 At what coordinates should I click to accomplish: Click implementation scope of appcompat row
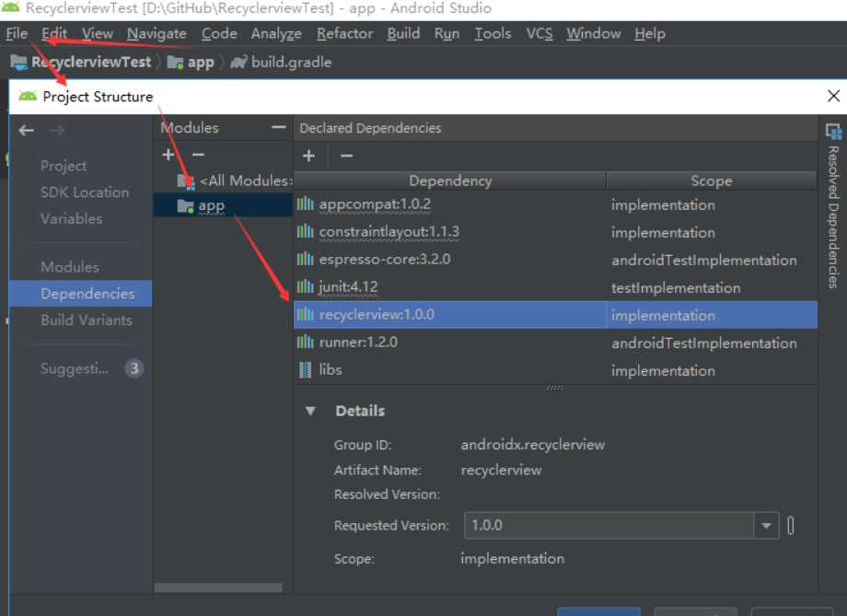coord(663,205)
